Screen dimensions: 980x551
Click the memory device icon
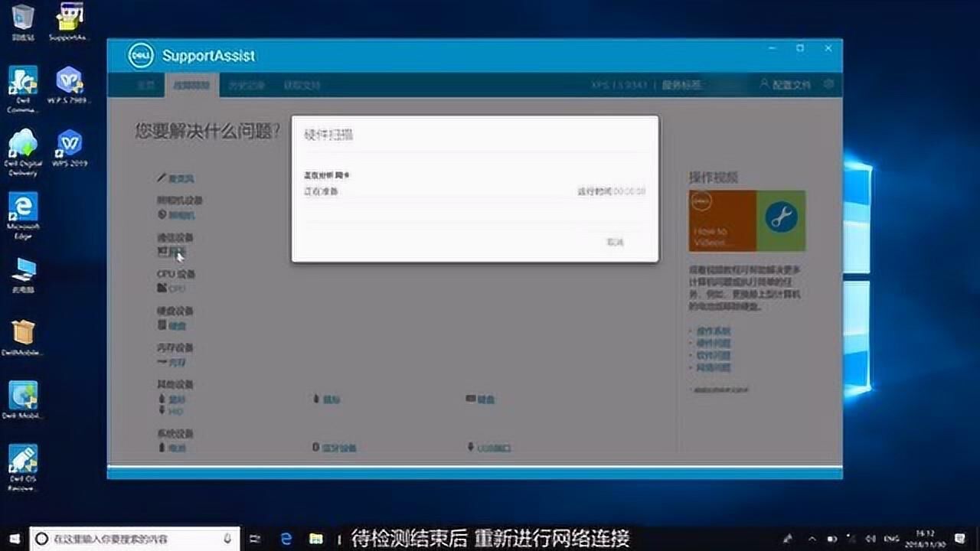(x=162, y=362)
